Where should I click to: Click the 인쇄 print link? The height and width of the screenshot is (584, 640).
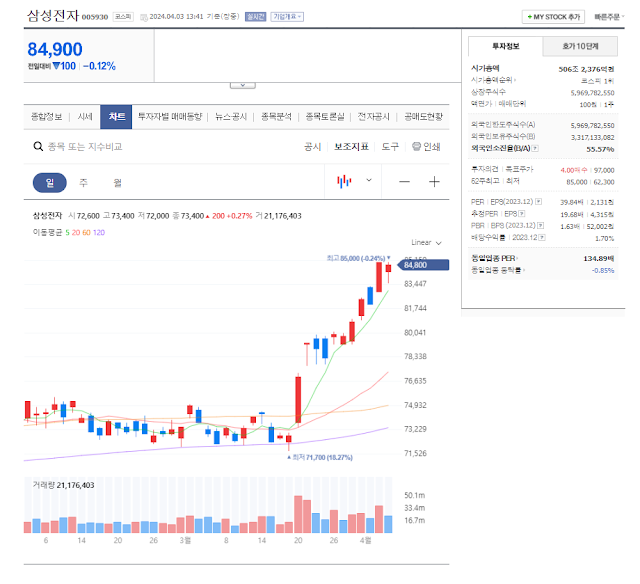point(431,147)
